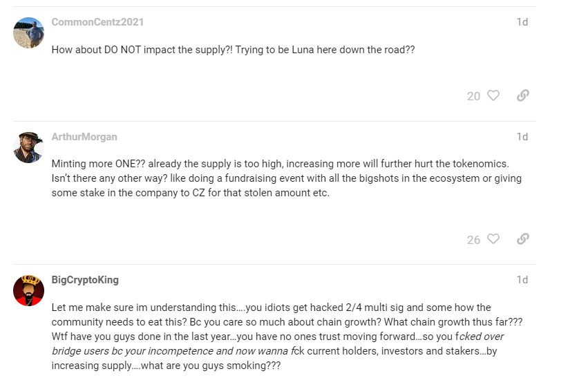Open the 1d timestamp on ArthurMorgan's post
The width and height of the screenshot is (588, 387).
tap(522, 137)
